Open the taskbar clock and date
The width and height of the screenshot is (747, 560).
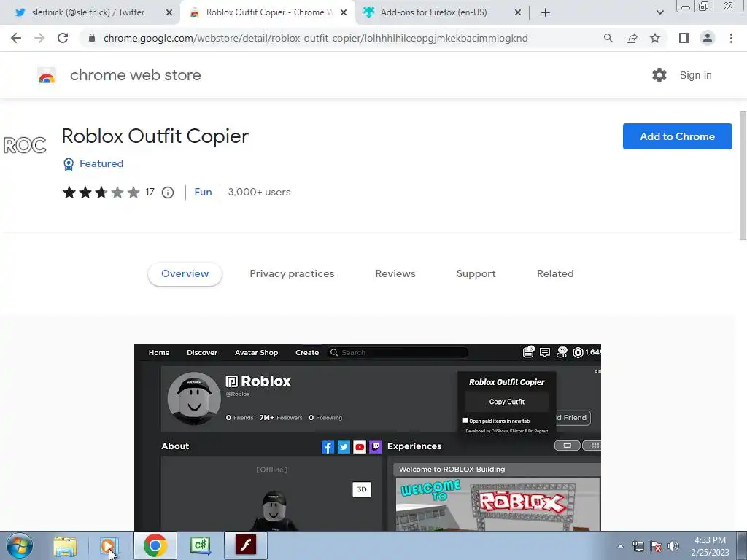(711, 546)
